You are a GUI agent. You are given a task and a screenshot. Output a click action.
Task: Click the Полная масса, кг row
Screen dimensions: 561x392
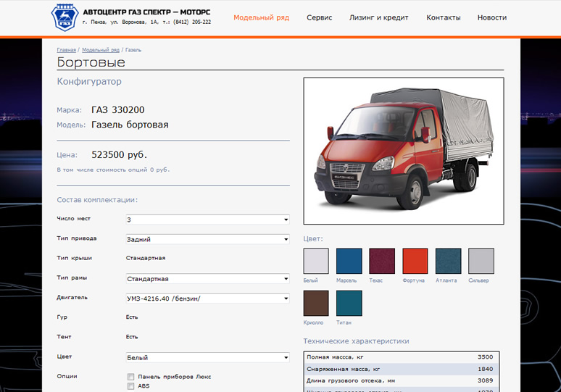(401, 357)
